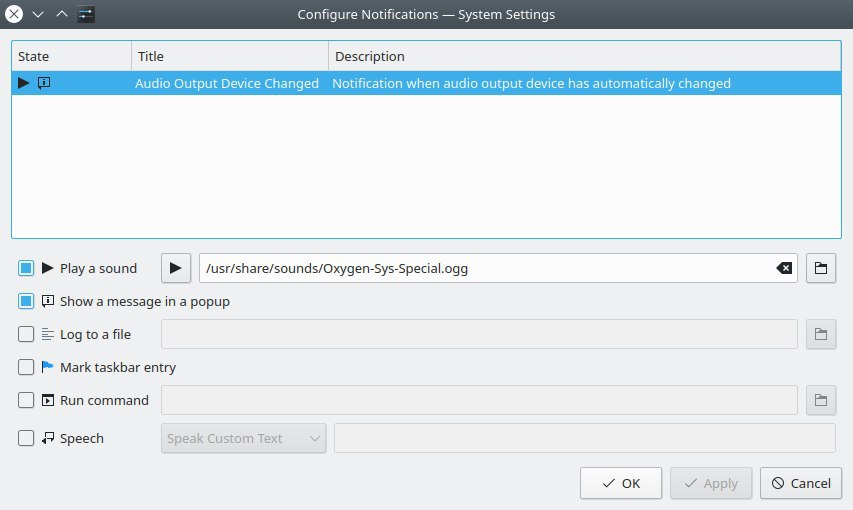Click the sound state icon in event row
Viewport: 853px width, 510px height.
point(23,83)
